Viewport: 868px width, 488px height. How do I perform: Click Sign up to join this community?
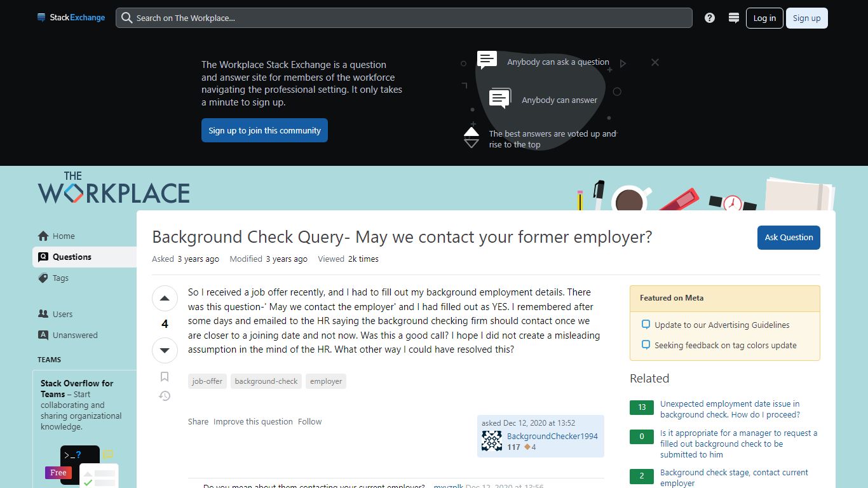(264, 130)
